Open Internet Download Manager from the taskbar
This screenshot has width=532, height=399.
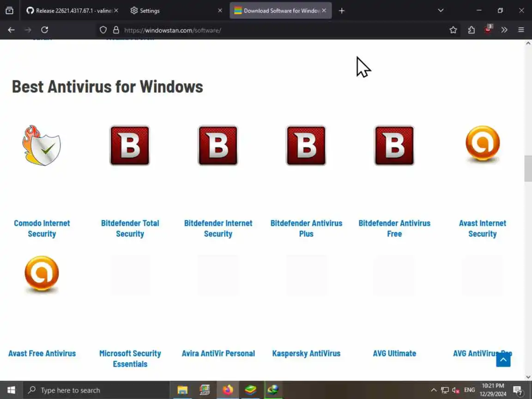(273, 390)
